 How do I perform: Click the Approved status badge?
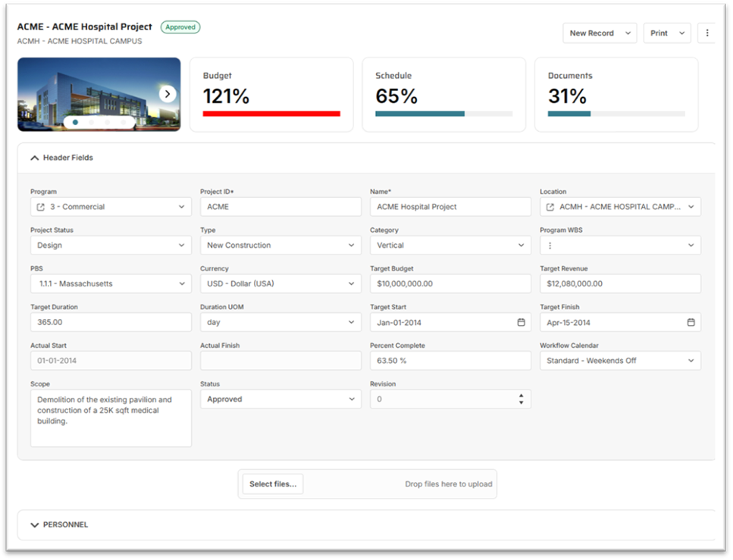coord(180,27)
